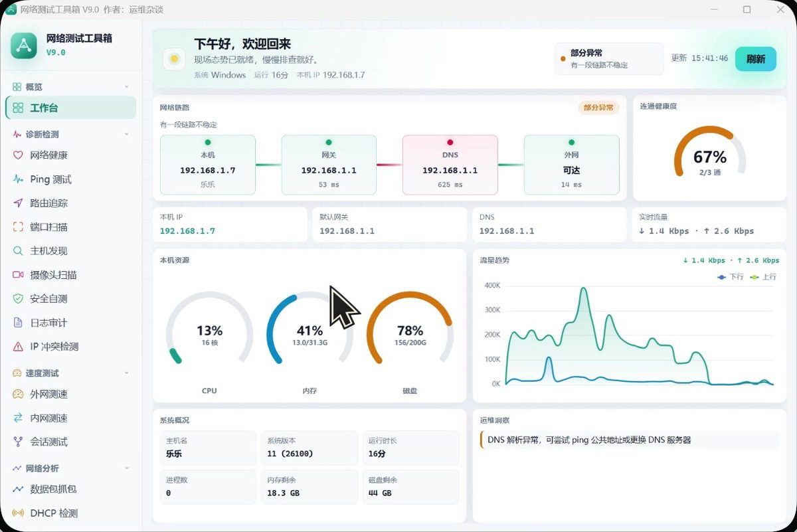Click the 数据包抓包 chart icon
Viewport: 797px width, 532px height.
tap(18, 489)
